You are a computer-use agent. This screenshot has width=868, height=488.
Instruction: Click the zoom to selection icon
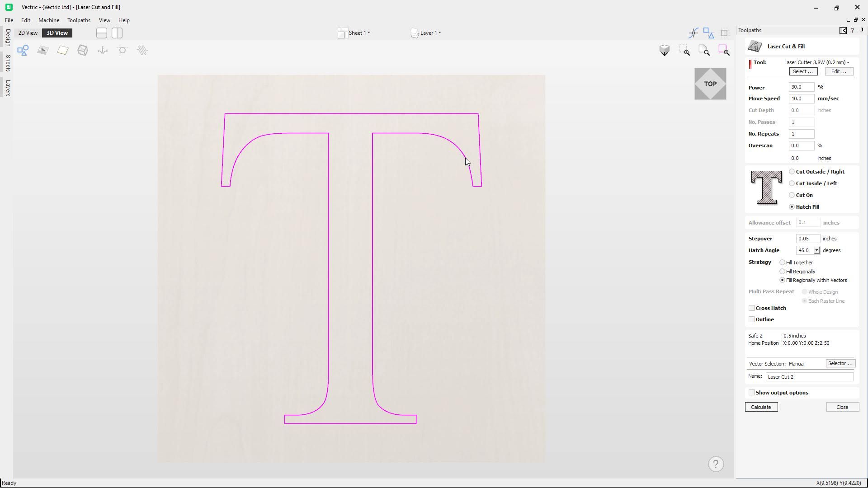(x=724, y=50)
